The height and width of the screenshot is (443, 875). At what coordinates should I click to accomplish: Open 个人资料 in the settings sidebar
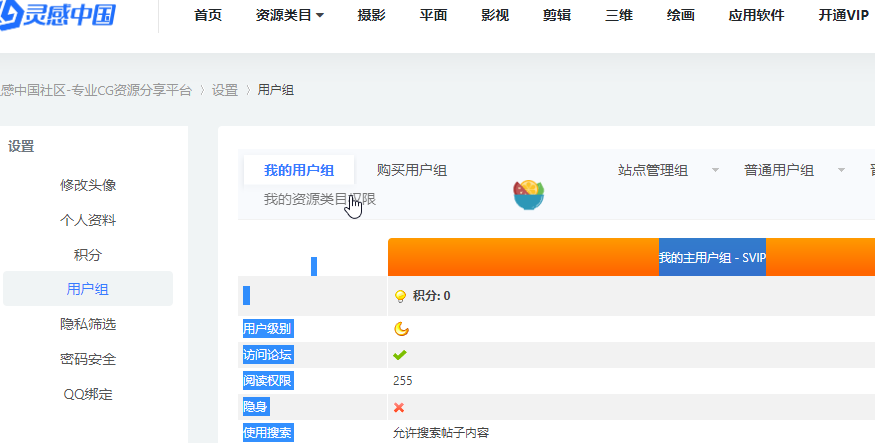[88, 220]
